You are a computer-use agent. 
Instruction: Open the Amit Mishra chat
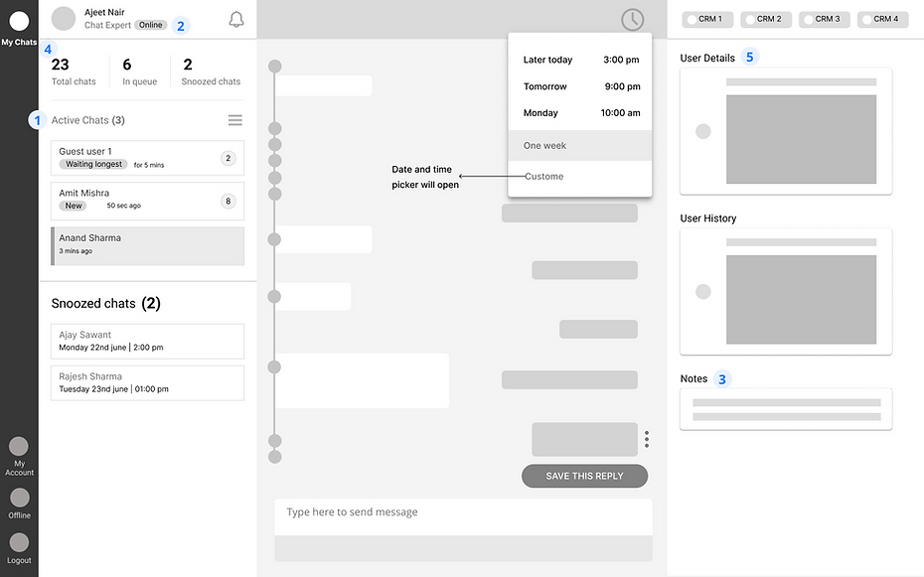tap(147, 201)
